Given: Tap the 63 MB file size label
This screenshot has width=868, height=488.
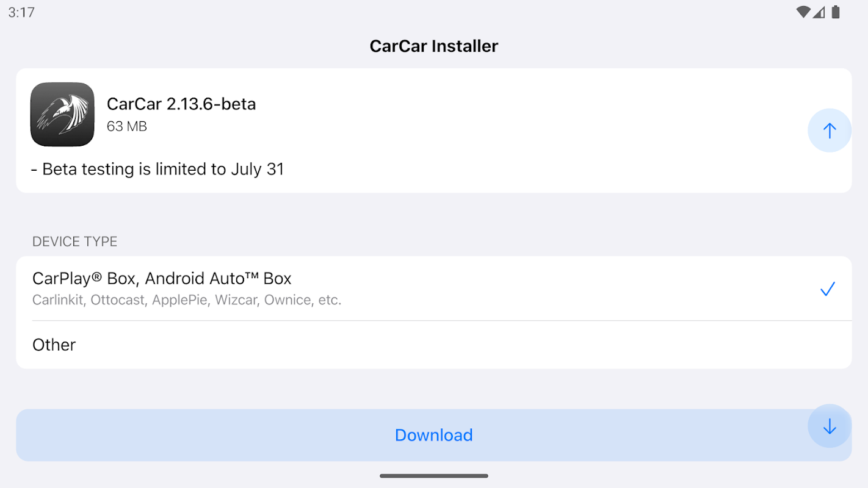Looking at the screenshot, I should (x=127, y=127).
